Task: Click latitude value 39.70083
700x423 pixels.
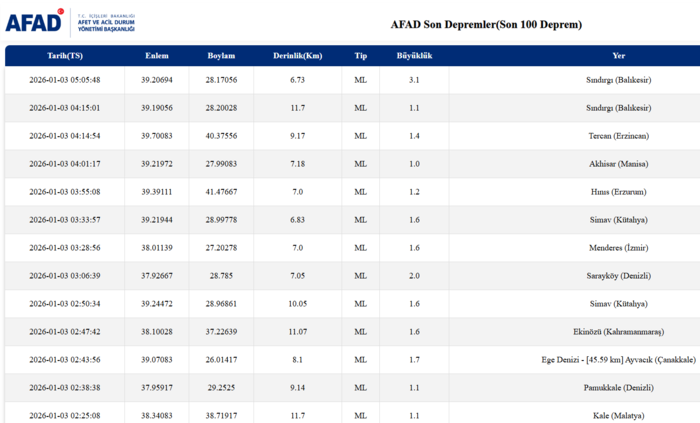Action: click(157, 136)
